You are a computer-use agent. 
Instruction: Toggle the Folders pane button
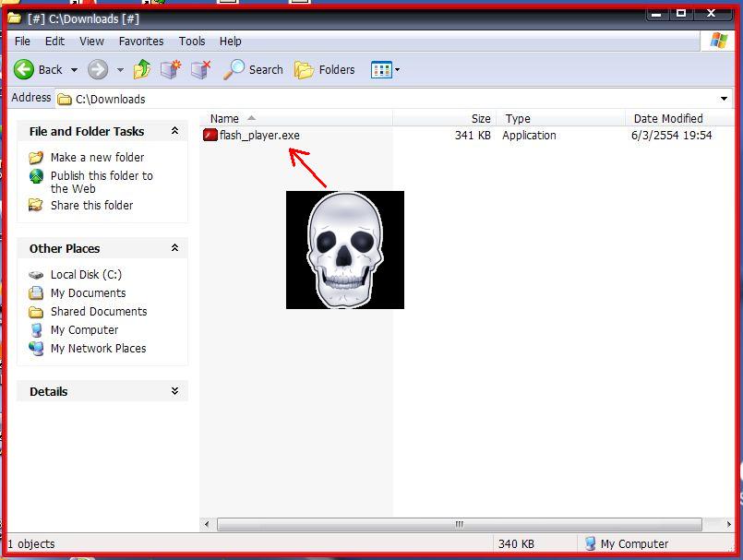tap(325, 69)
